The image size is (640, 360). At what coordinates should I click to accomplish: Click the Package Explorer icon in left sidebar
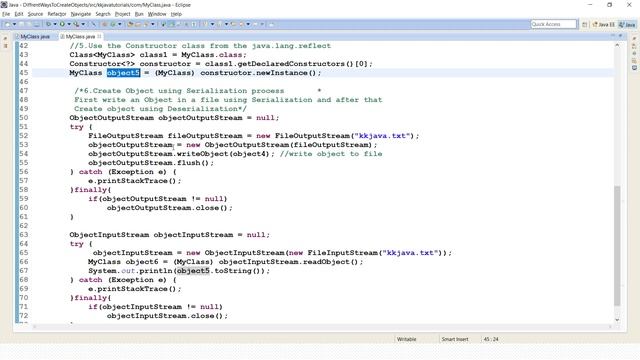click(x=5, y=46)
